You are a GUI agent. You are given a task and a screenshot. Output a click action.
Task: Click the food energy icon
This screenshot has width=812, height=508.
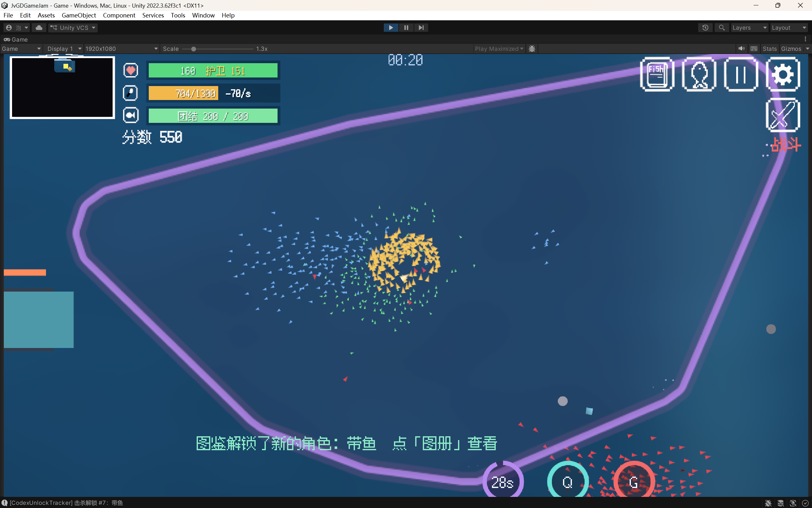pos(131,93)
